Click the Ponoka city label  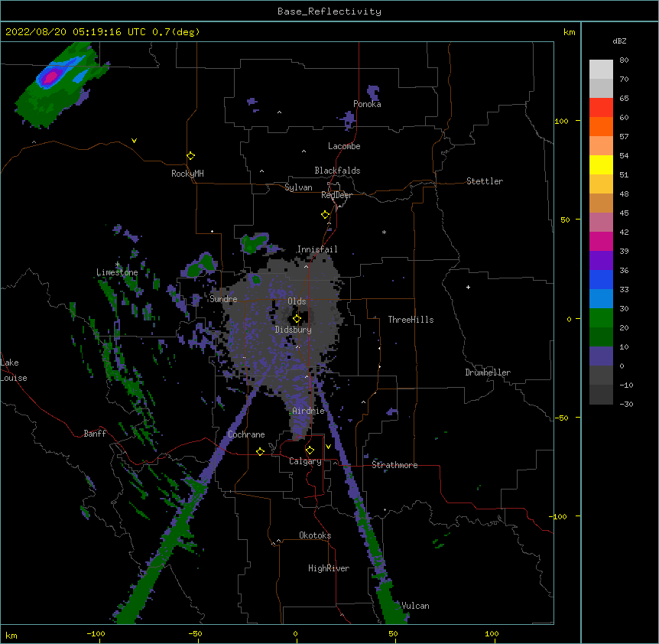click(367, 104)
